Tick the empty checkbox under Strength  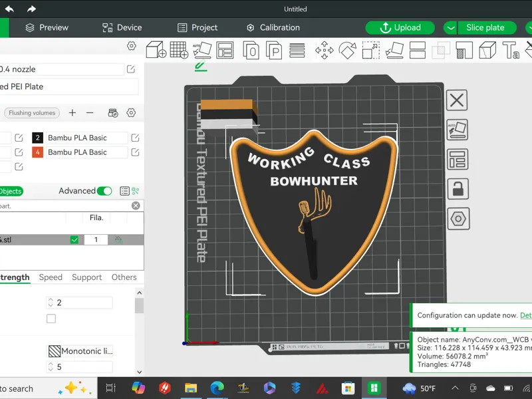[51, 319]
